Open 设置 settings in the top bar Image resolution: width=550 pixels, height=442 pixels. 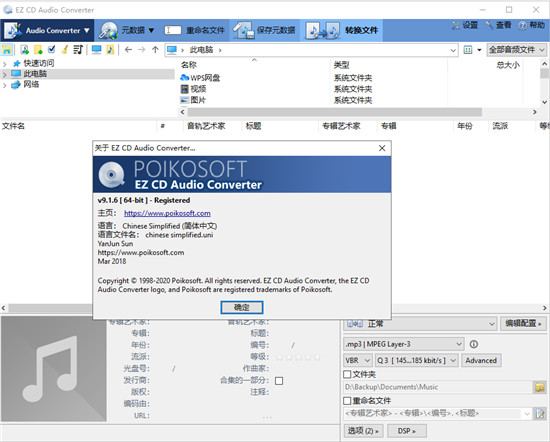click(465, 25)
